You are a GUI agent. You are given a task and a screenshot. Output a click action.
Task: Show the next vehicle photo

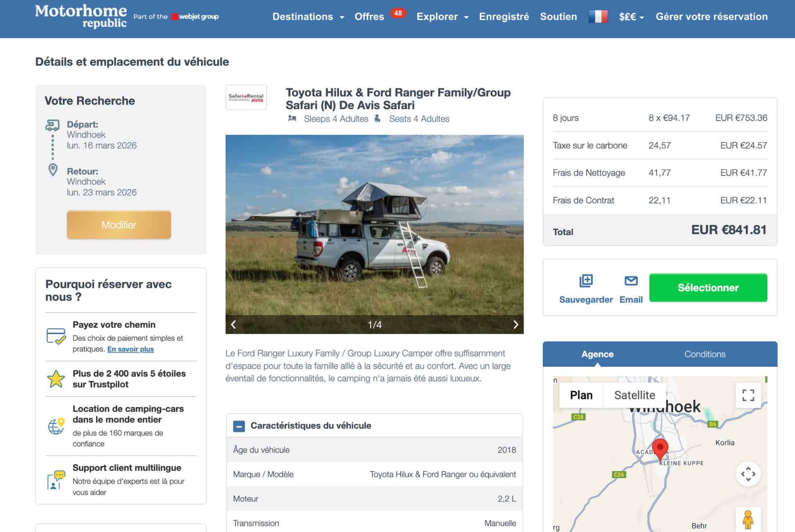(x=516, y=325)
